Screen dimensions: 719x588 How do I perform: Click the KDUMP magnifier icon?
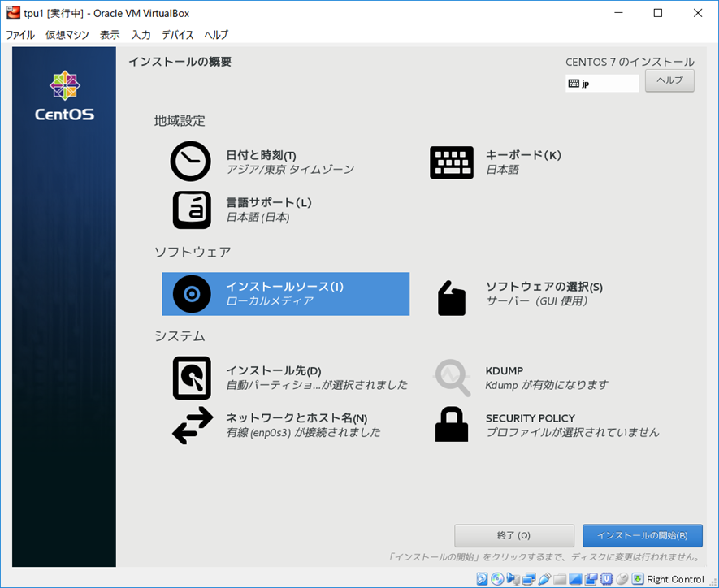451,378
